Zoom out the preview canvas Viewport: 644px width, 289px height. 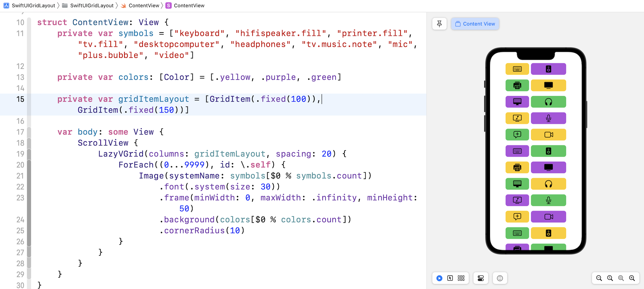pos(599,278)
